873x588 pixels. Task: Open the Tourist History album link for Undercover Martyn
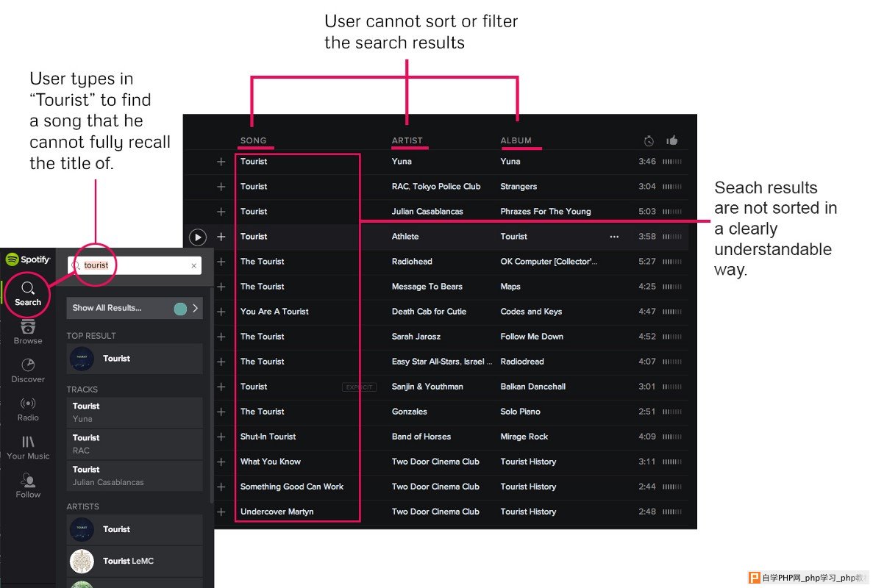click(528, 512)
